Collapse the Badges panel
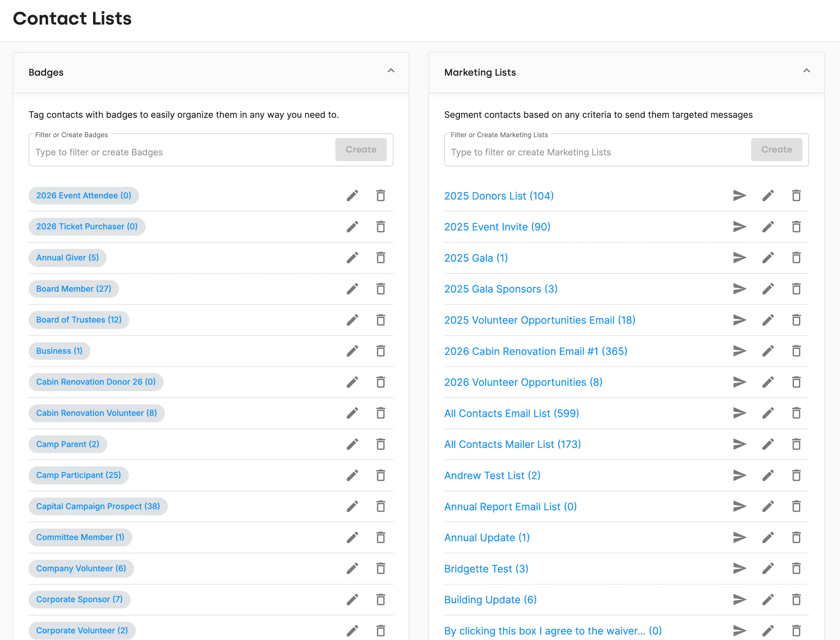This screenshot has width=840, height=640. click(391, 71)
